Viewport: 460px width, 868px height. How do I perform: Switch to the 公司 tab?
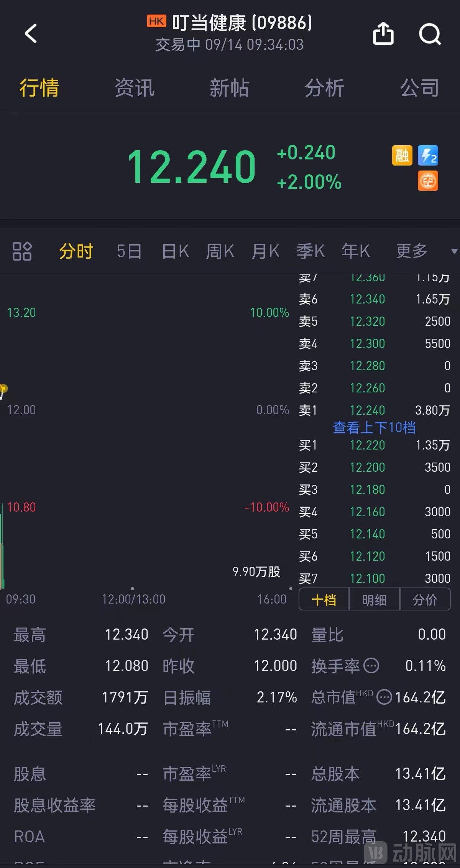point(419,88)
